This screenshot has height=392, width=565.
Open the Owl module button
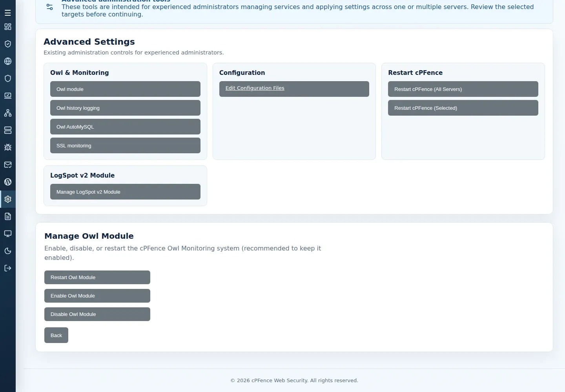click(125, 89)
